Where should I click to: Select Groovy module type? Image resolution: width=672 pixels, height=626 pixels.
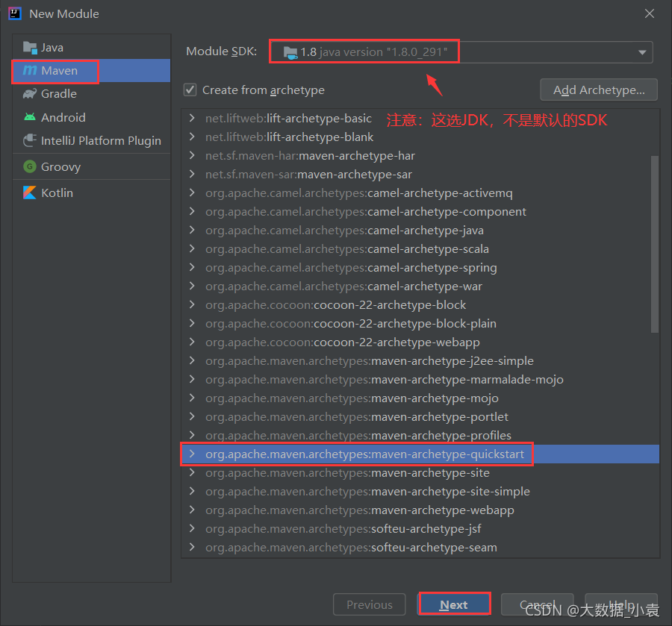click(92, 166)
